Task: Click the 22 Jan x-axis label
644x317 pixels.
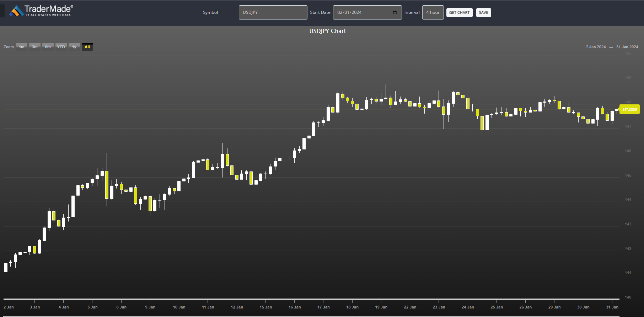Action: pos(410,307)
